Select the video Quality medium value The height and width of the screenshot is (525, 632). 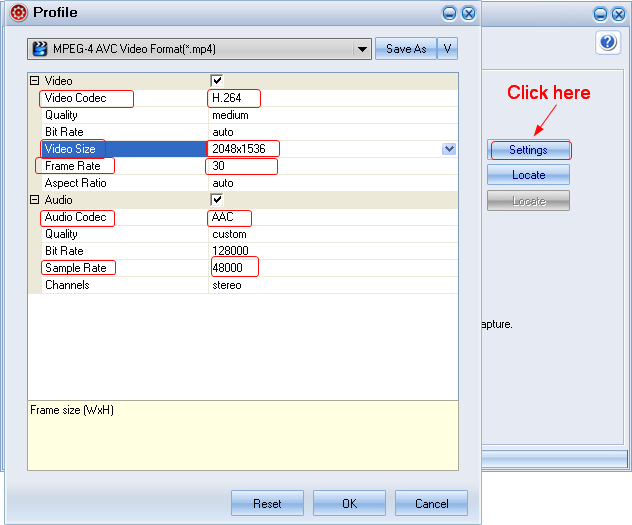click(230, 115)
